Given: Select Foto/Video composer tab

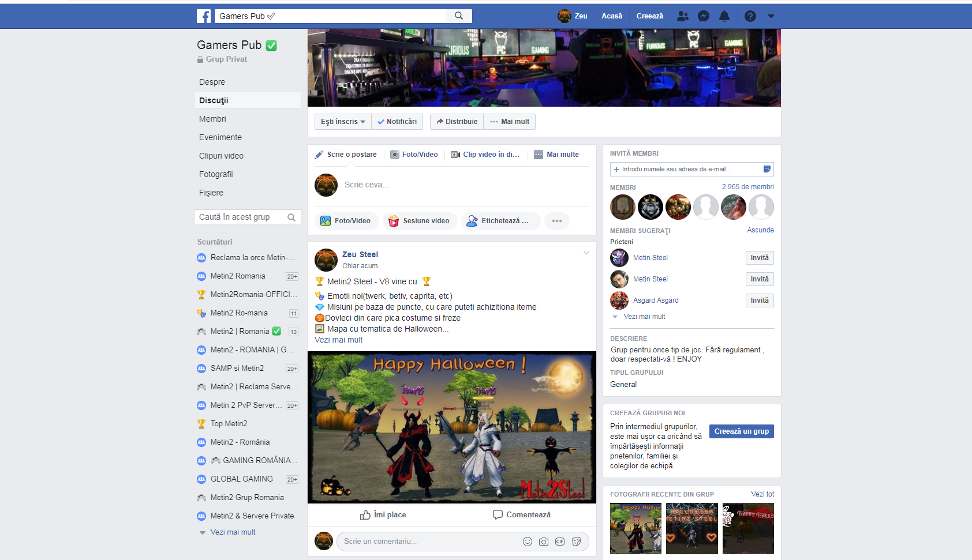Looking at the screenshot, I should tap(414, 155).
